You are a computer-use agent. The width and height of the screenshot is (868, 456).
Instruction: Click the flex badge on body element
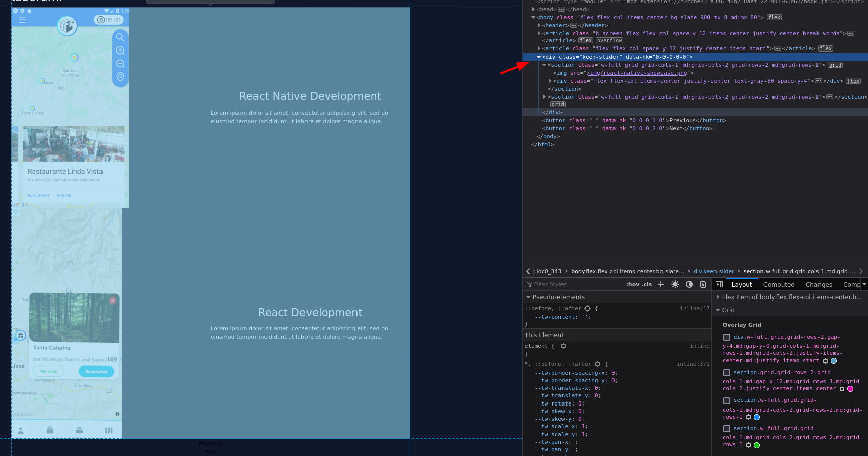(x=774, y=17)
